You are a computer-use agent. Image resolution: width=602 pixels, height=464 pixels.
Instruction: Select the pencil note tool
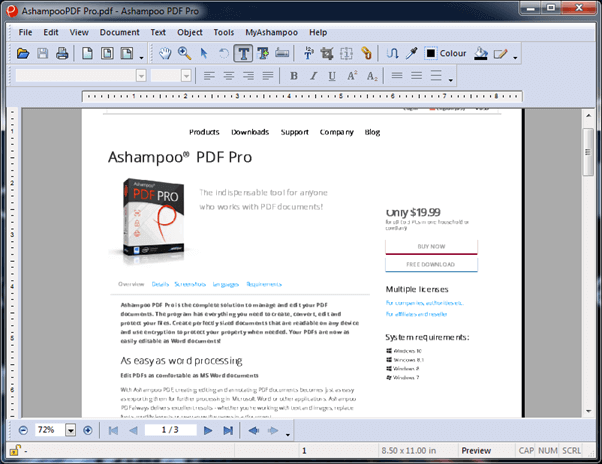500,54
